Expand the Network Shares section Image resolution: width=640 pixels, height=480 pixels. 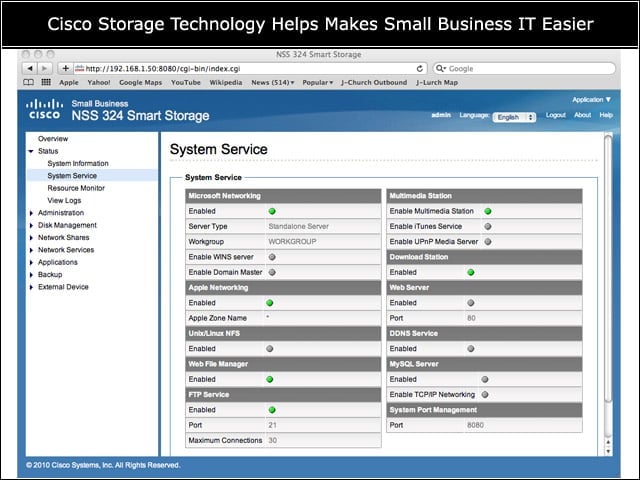click(31, 238)
